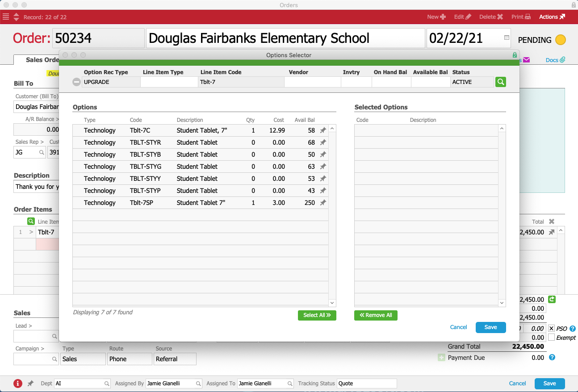Open the Dept field lookup magnifier

pos(107,384)
